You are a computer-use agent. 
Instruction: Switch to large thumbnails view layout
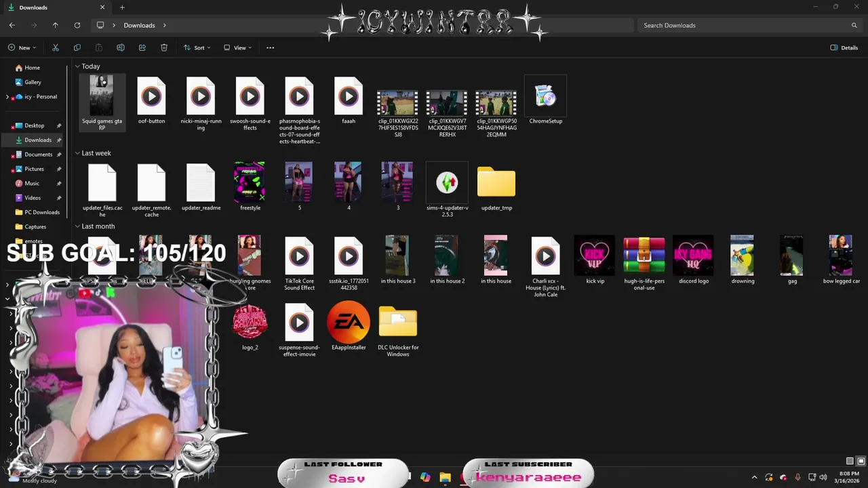click(x=861, y=461)
